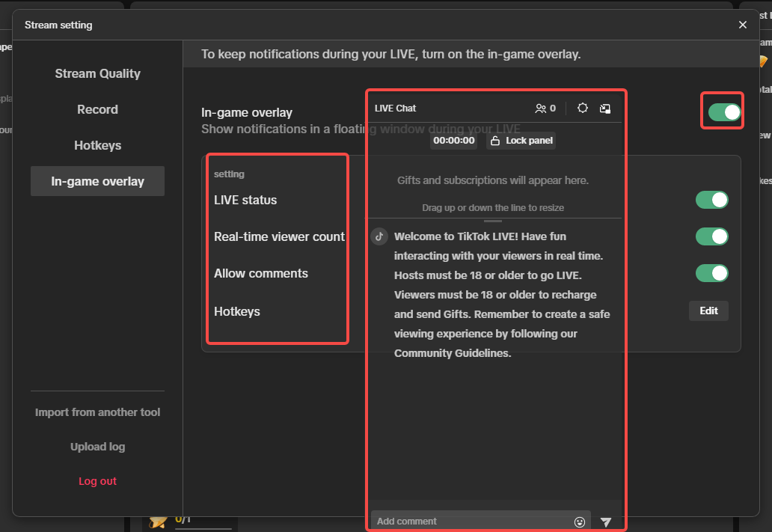Click Import from another tool
The width and height of the screenshot is (772, 532).
(x=97, y=412)
